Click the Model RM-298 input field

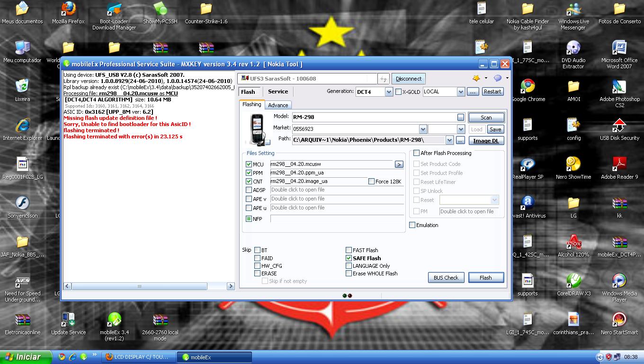coord(378,117)
